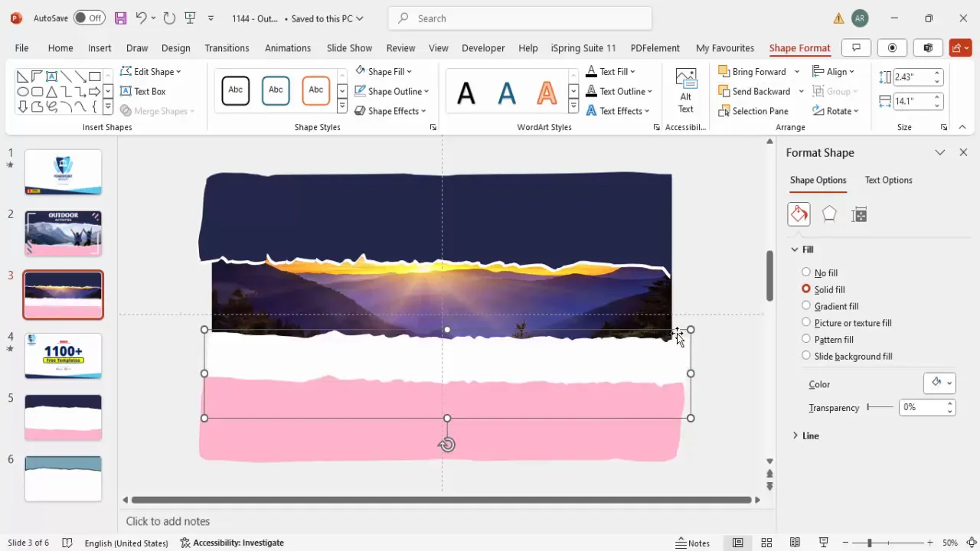Click Bring Forward button
980x551 pixels.
753,71
